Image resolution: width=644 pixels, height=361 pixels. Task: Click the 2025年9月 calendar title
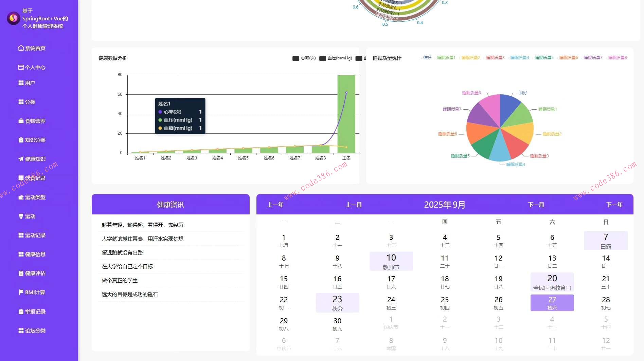(x=445, y=205)
